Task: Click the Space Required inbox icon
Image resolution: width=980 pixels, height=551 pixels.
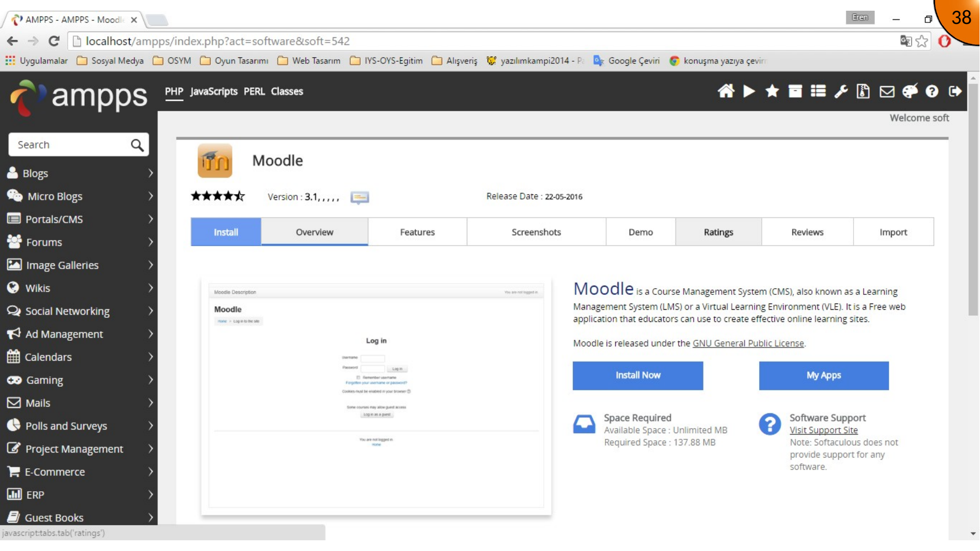Action: 584,424
